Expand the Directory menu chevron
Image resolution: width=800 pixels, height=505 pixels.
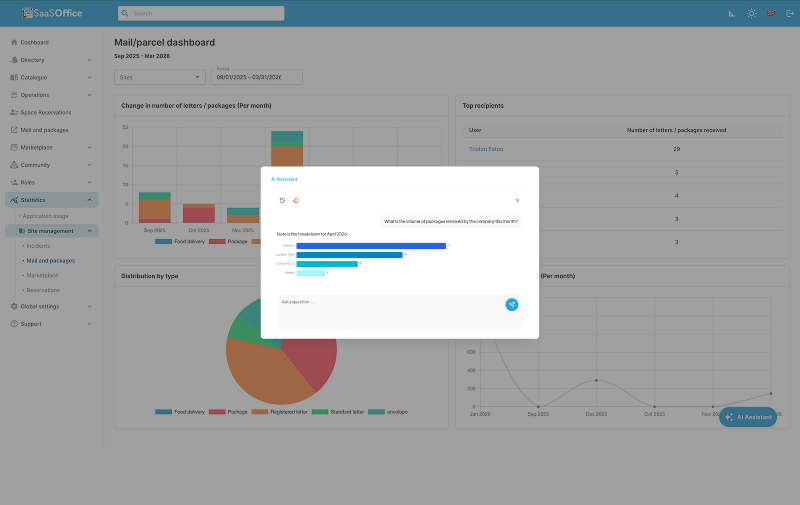(89, 60)
